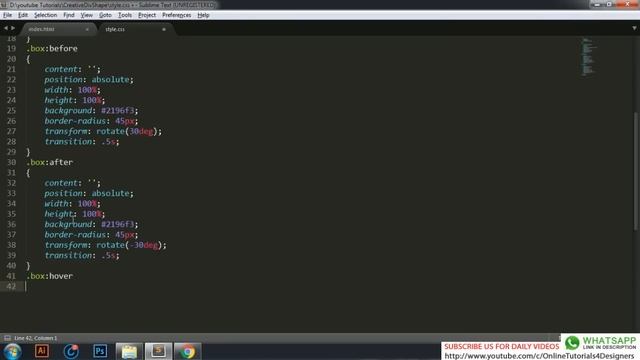Click Line 42, Column 1 status text
Screen dimensions: 640x360
[x=36, y=338]
